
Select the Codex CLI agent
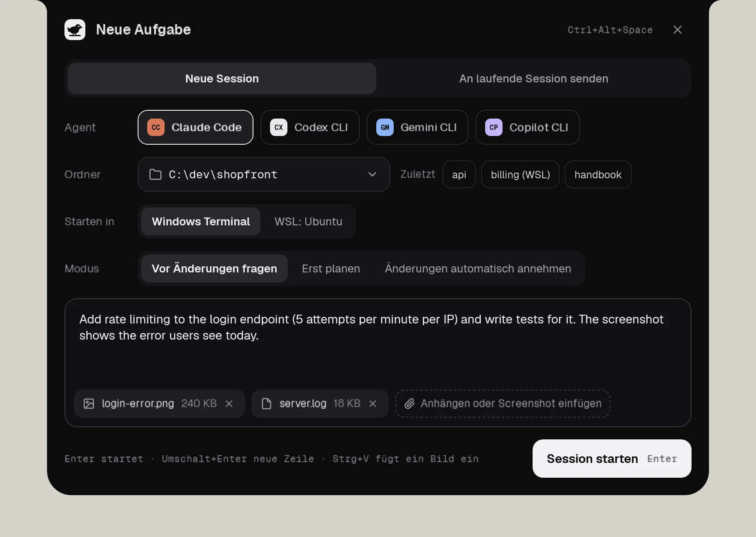click(310, 127)
